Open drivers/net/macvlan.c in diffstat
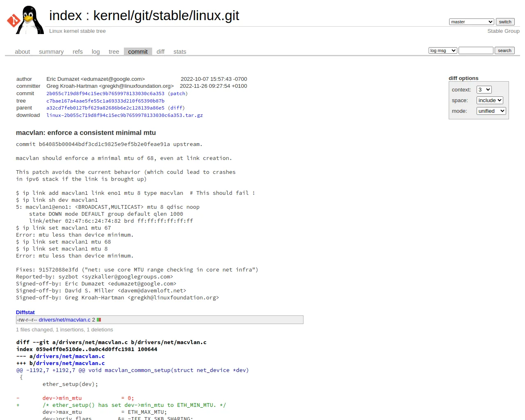The image size is (525, 420). [x=64, y=320]
